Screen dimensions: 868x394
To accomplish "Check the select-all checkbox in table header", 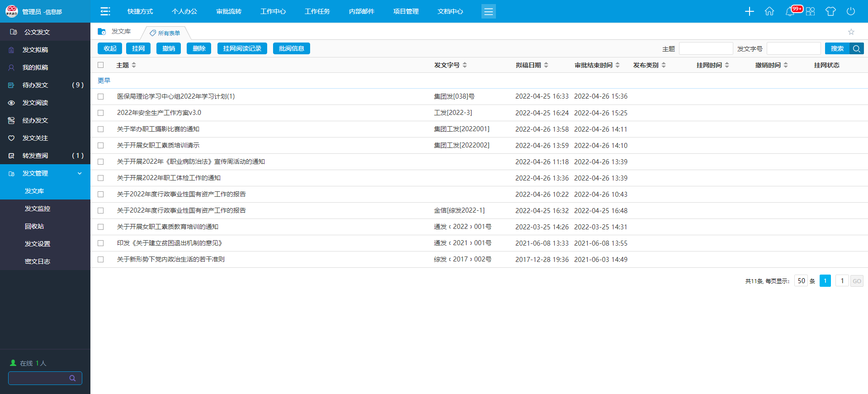I will point(101,65).
